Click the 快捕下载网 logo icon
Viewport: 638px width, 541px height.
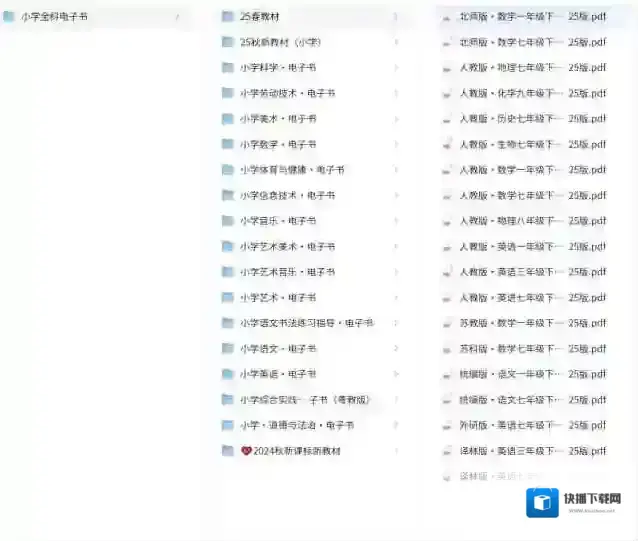click(x=543, y=503)
